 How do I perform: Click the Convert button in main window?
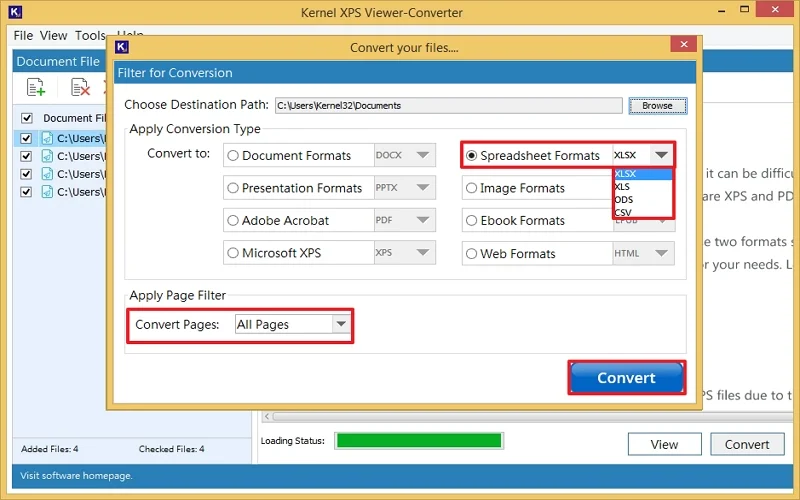click(747, 444)
